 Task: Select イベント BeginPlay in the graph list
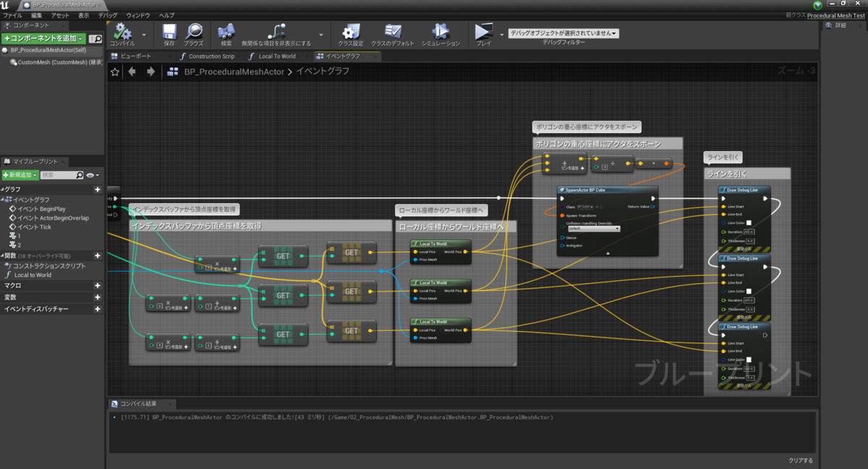click(41, 209)
